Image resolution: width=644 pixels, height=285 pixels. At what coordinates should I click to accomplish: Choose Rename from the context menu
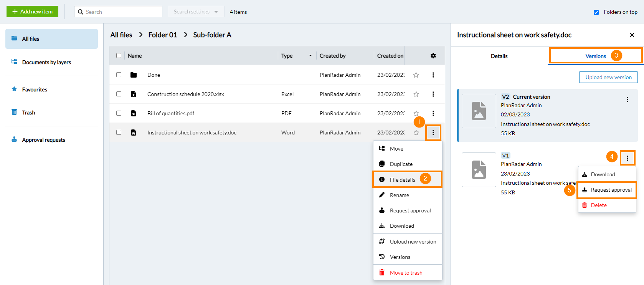(x=400, y=195)
